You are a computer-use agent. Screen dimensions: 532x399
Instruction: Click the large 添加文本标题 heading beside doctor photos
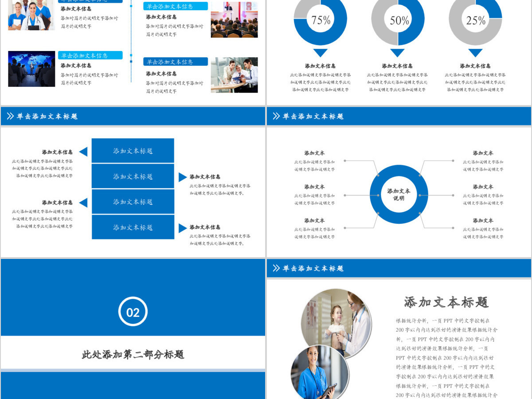point(446,302)
